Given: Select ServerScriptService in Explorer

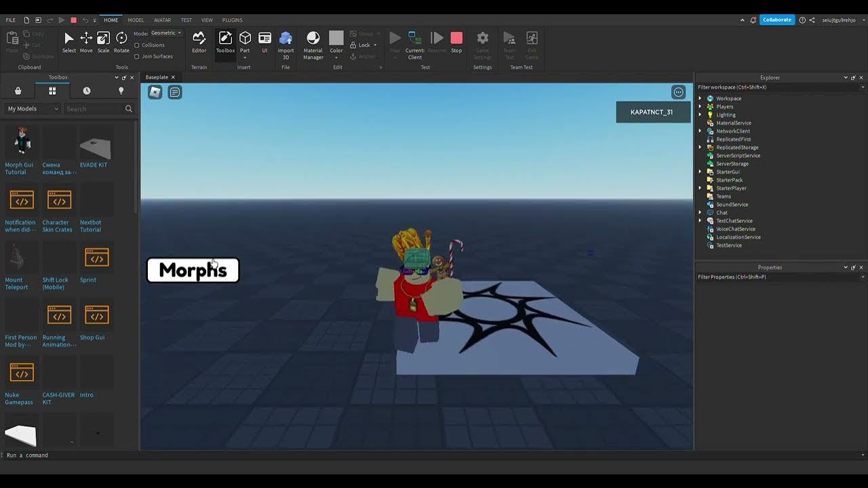Looking at the screenshot, I should [x=738, y=155].
